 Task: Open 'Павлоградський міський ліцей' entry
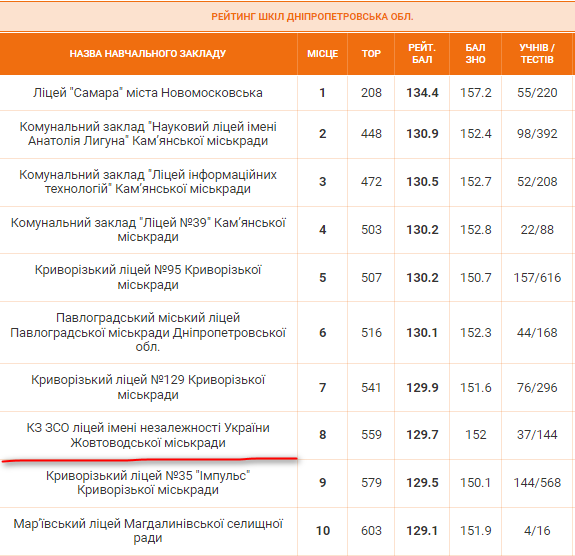[x=148, y=333]
